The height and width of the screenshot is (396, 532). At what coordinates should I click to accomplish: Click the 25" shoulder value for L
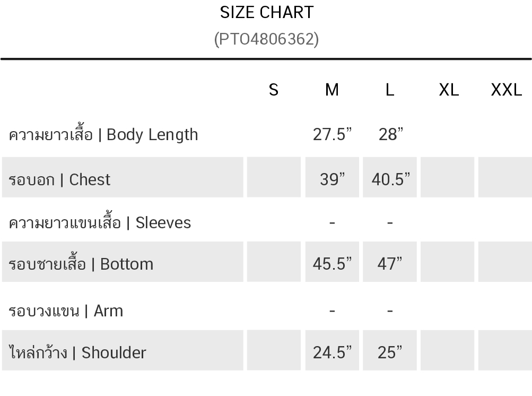tap(390, 352)
